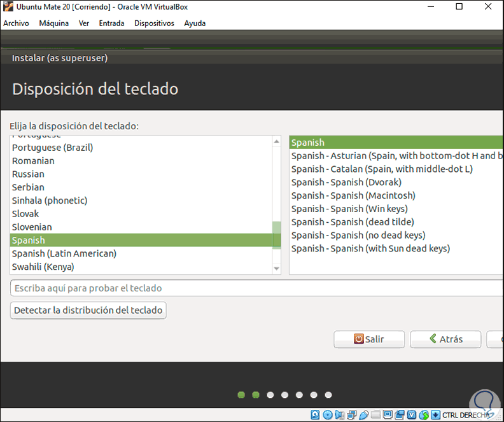Click the language list scrollbar thumb
This screenshot has width=504, height=422.
(276, 235)
